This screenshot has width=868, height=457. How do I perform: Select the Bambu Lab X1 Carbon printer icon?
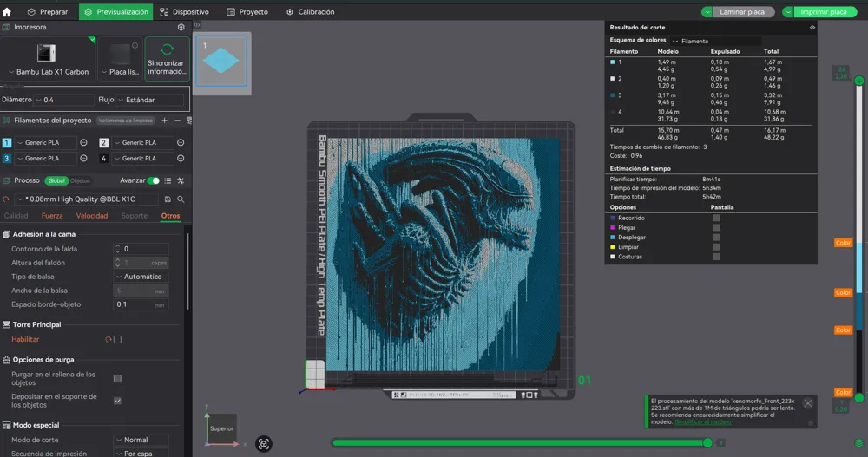[47, 53]
